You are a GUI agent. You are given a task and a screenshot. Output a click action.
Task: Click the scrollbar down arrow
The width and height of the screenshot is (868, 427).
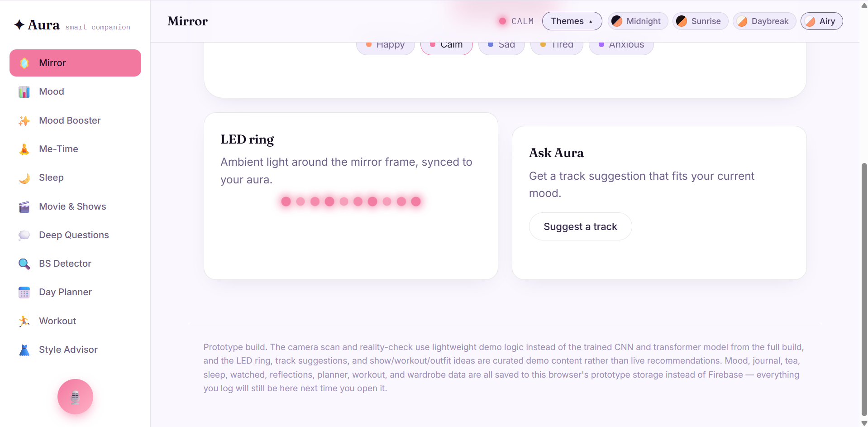click(864, 423)
